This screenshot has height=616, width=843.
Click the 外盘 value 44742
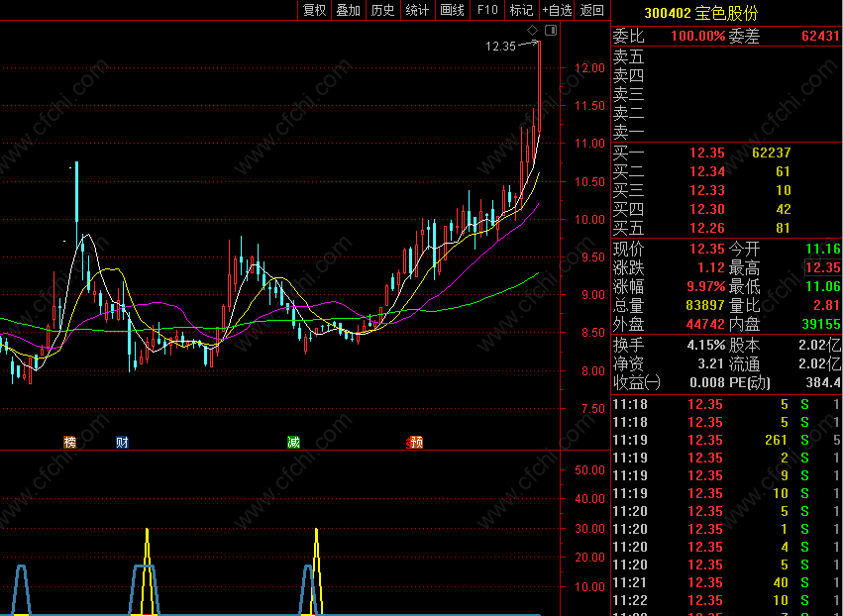click(705, 324)
